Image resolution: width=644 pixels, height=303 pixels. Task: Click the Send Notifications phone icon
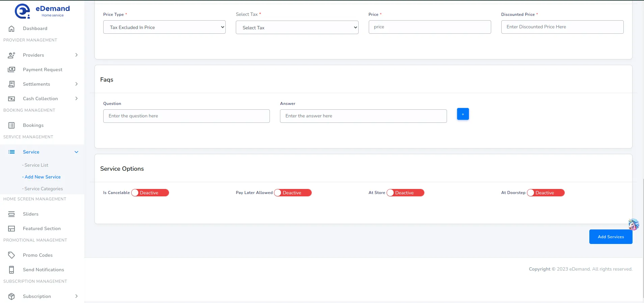coord(11,270)
